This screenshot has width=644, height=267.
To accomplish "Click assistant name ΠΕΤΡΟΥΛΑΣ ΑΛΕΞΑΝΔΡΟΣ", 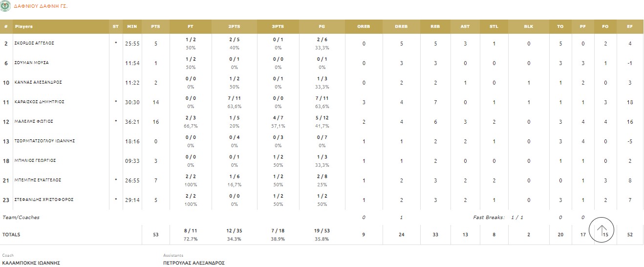I will 193,263.
